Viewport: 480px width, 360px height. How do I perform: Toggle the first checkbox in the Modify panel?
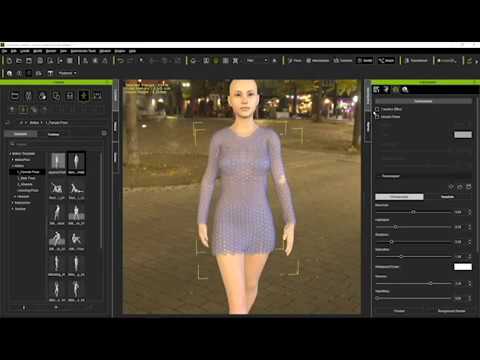(x=377, y=109)
